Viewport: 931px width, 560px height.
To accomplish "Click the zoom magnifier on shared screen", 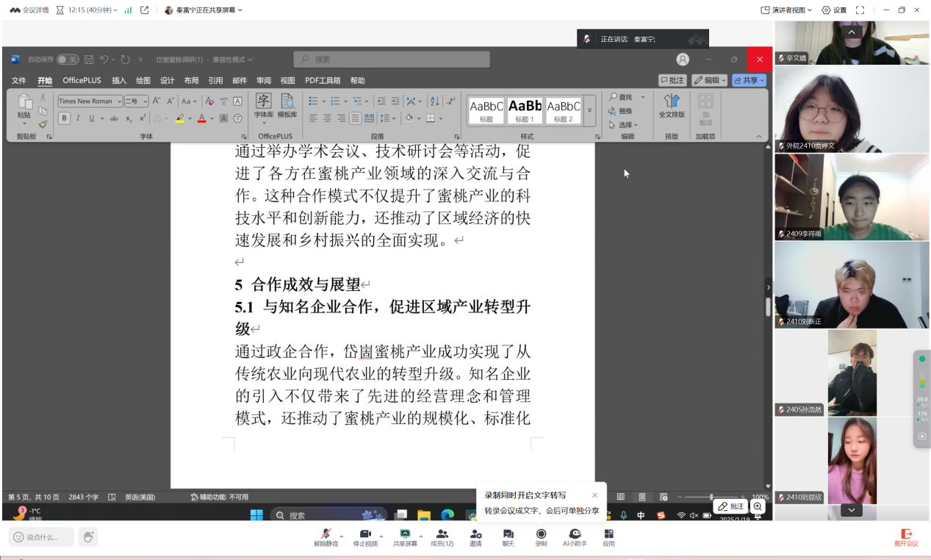I will pyautogui.click(x=758, y=506).
